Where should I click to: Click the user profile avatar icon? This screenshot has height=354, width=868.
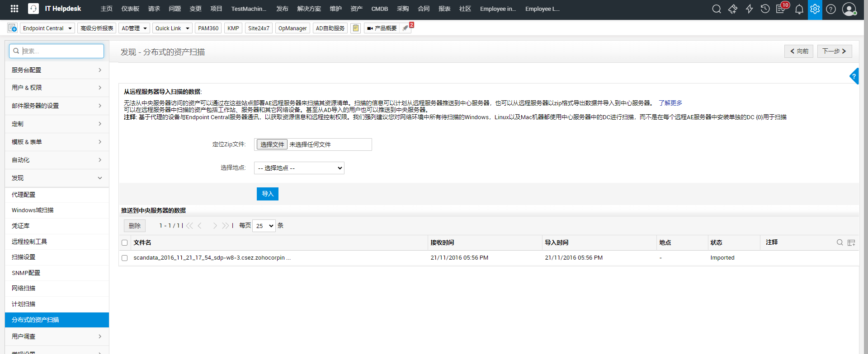click(849, 9)
